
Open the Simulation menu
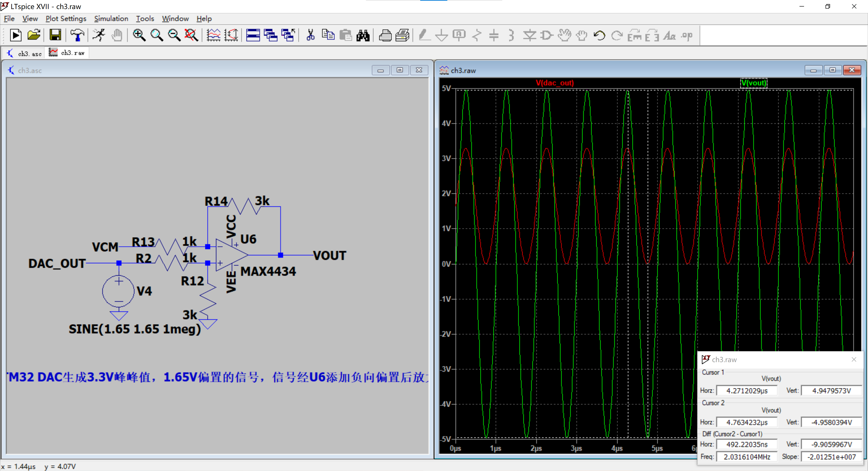pyautogui.click(x=111, y=19)
